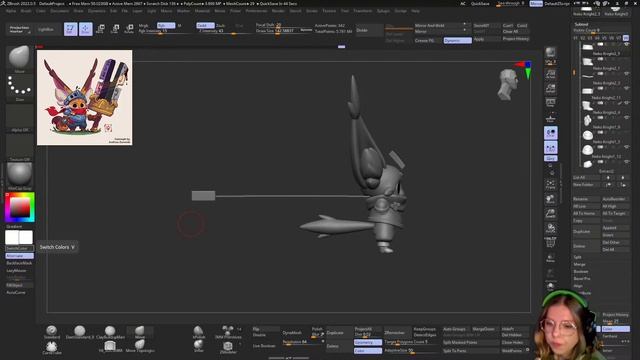Activate Draw mode next to Edit
The width and height of the screenshot is (640, 360).
tap(86, 29)
